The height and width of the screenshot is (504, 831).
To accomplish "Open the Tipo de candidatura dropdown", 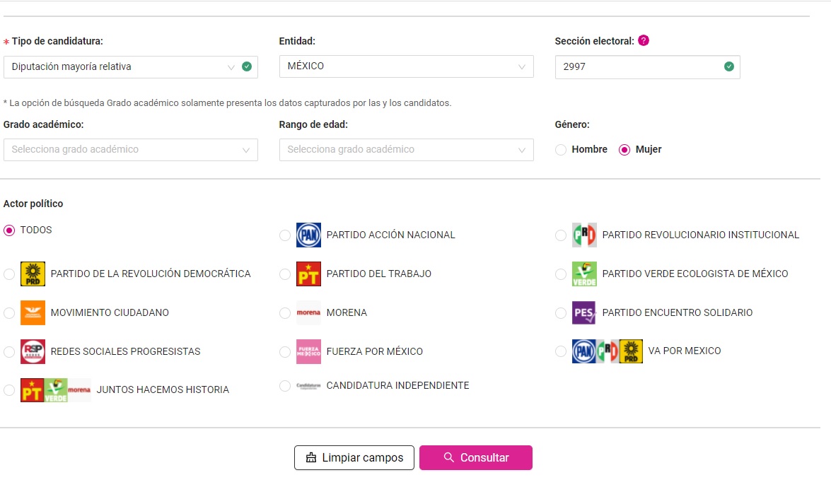I will click(x=130, y=67).
